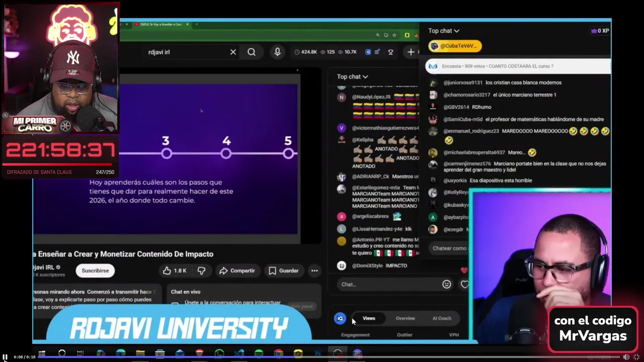
Task: Click the 'Chat en vivo' panel heading
Action: tap(185, 292)
